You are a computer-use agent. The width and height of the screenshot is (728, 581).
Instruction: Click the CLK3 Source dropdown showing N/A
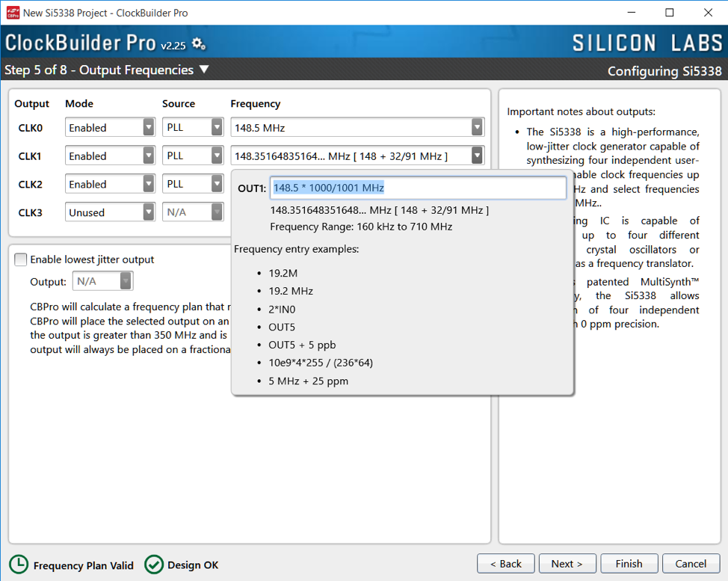[x=193, y=212]
